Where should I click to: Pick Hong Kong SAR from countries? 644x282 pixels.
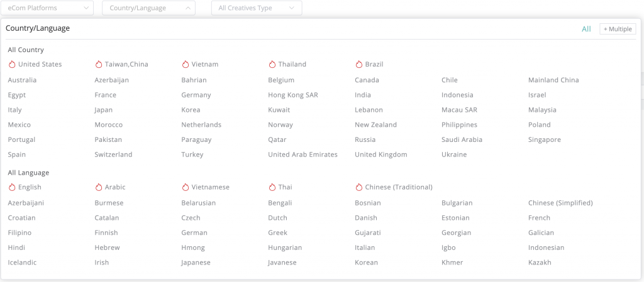tap(293, 95)
